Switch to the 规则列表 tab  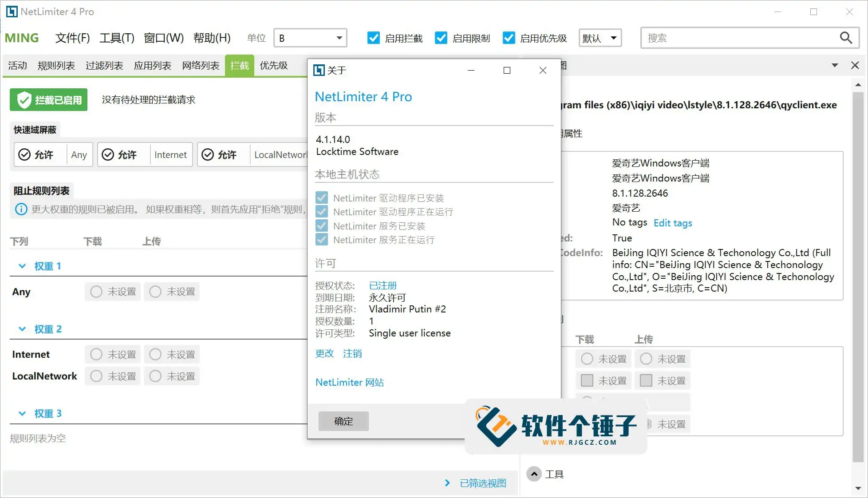click(56, 66)
